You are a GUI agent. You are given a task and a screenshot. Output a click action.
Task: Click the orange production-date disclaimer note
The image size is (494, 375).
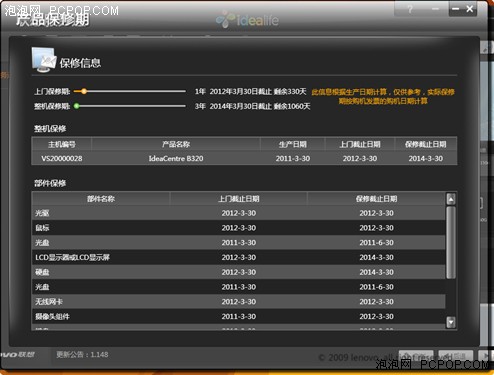click(x=383, y=96)
